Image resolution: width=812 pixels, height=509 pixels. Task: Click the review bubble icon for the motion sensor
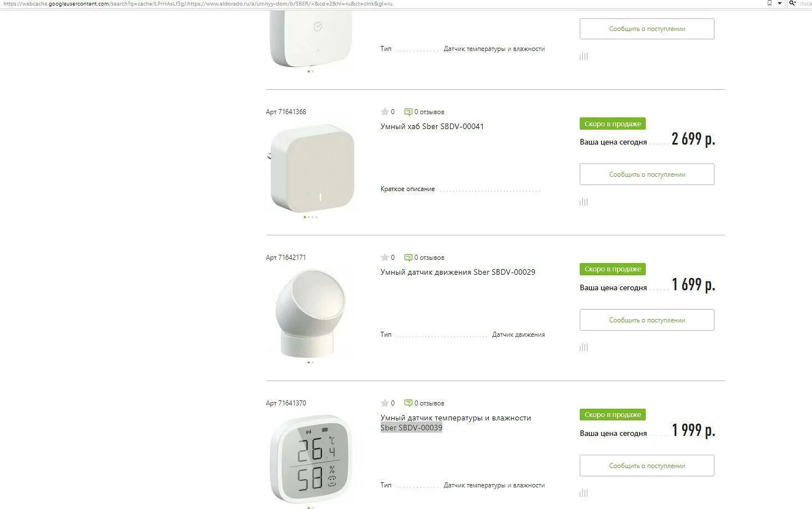tap(408, 258)
